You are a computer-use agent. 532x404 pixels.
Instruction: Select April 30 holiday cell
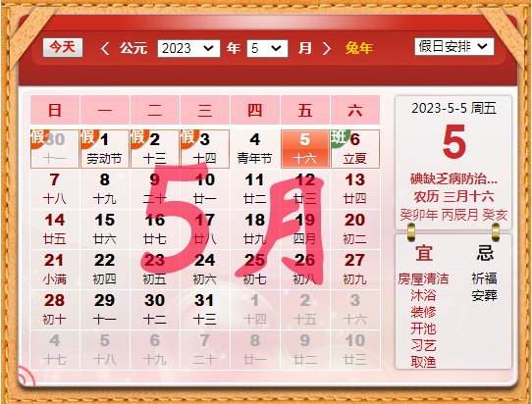click(55, 149)
